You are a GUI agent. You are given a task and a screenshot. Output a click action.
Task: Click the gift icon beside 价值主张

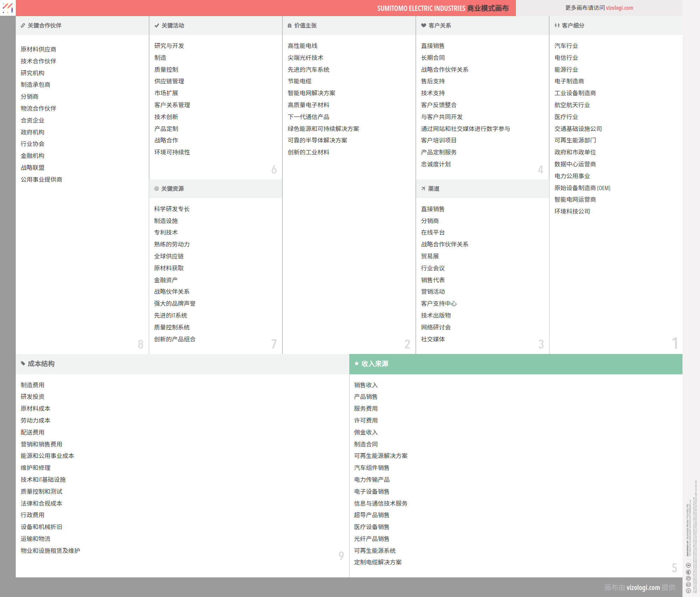pyautogui.click(x=289, y=26)
